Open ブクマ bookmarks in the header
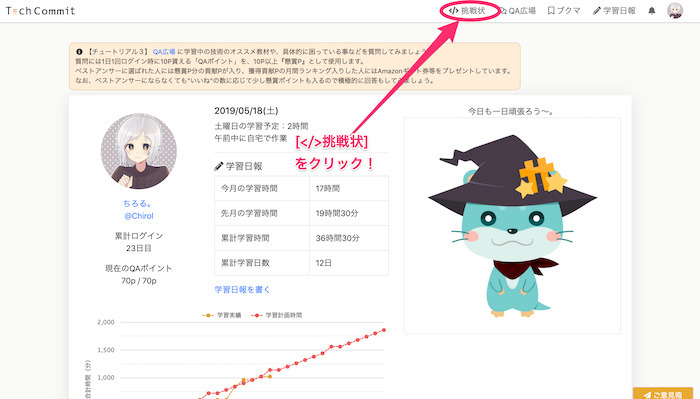700x399 pixels. [x=564, y=10]
